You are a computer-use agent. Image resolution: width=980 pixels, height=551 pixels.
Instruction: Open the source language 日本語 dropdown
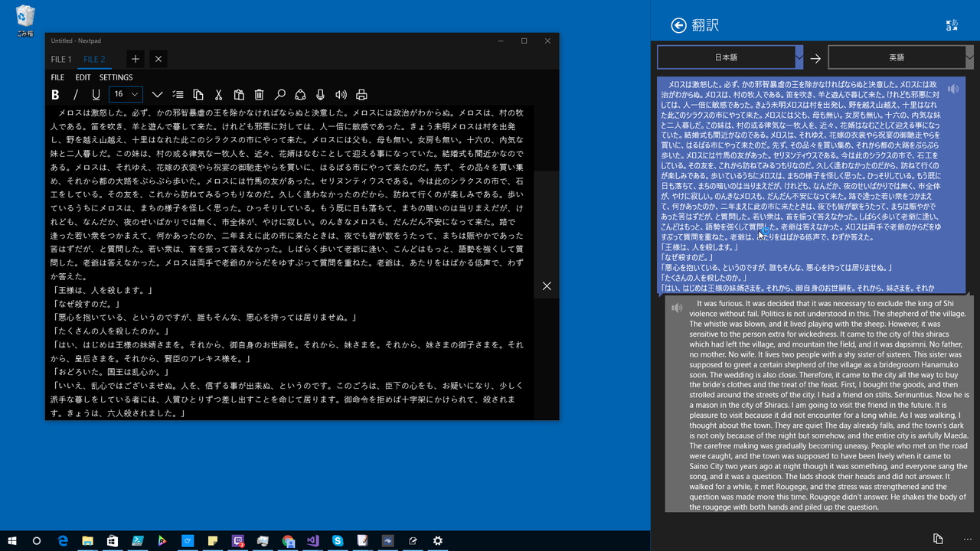click(730, 57)
